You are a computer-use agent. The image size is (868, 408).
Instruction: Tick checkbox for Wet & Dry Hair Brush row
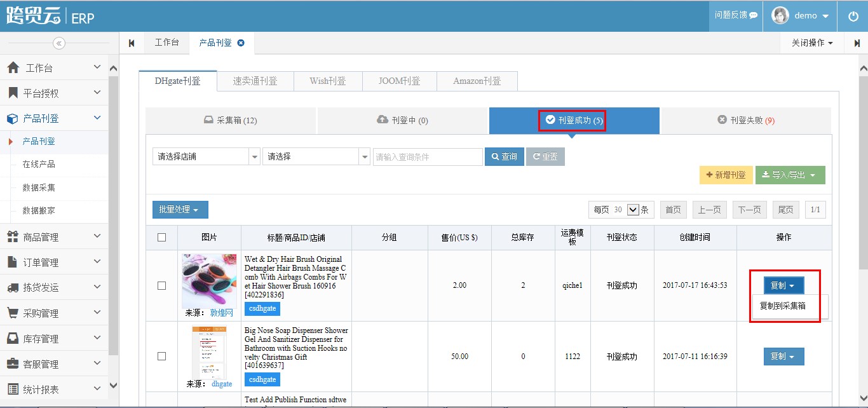click(x=161, y=285)
